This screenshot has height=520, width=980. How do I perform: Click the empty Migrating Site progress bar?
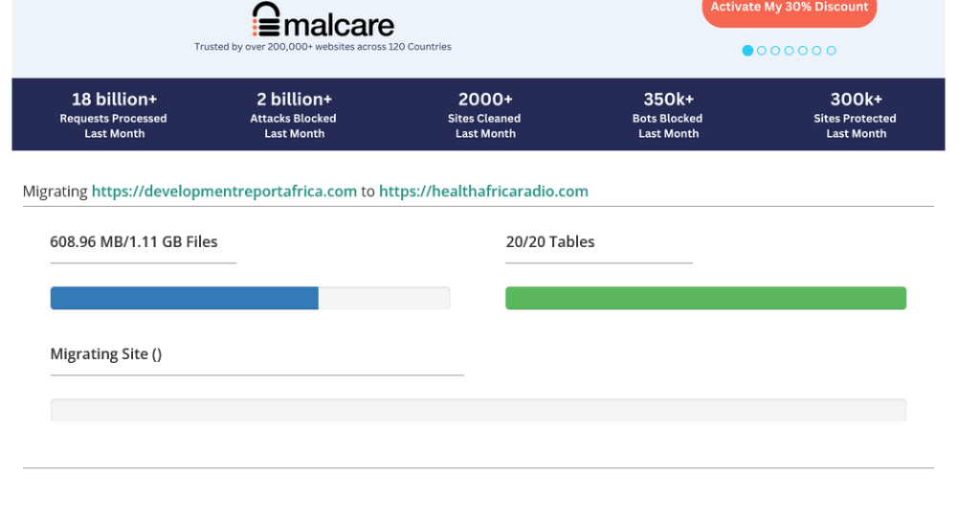click(478, 410)
